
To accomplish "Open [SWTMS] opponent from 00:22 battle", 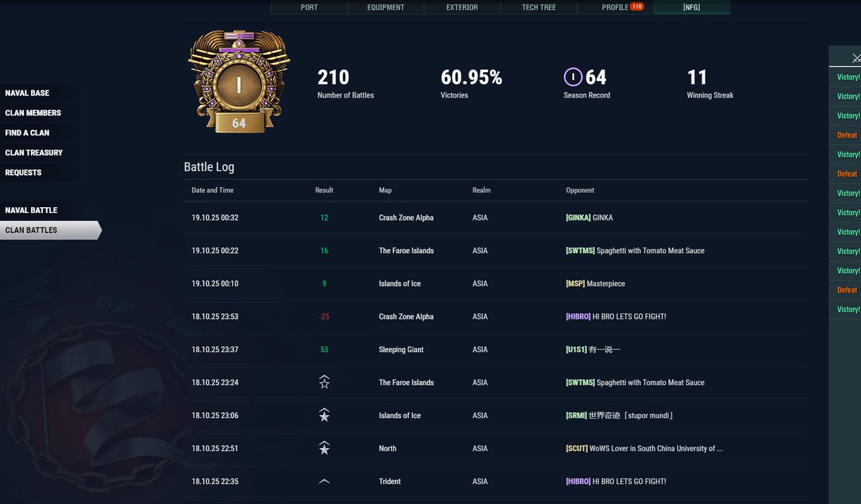I will pos(635,251).
